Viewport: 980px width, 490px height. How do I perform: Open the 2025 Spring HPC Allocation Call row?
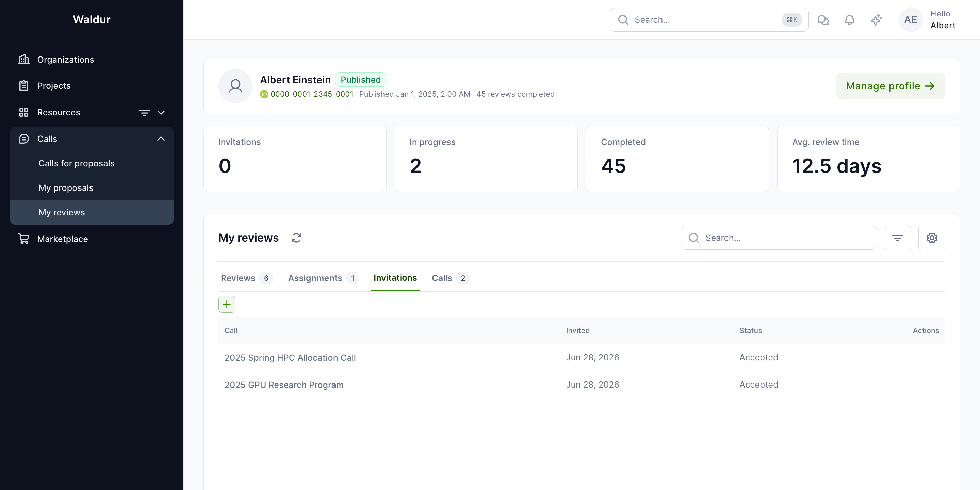coord(582,358)
